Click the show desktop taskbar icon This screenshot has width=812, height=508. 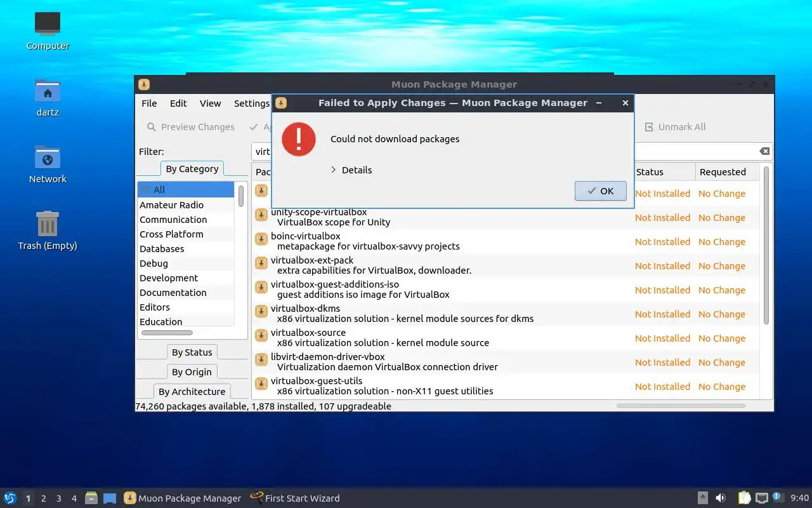pos(110,498)
